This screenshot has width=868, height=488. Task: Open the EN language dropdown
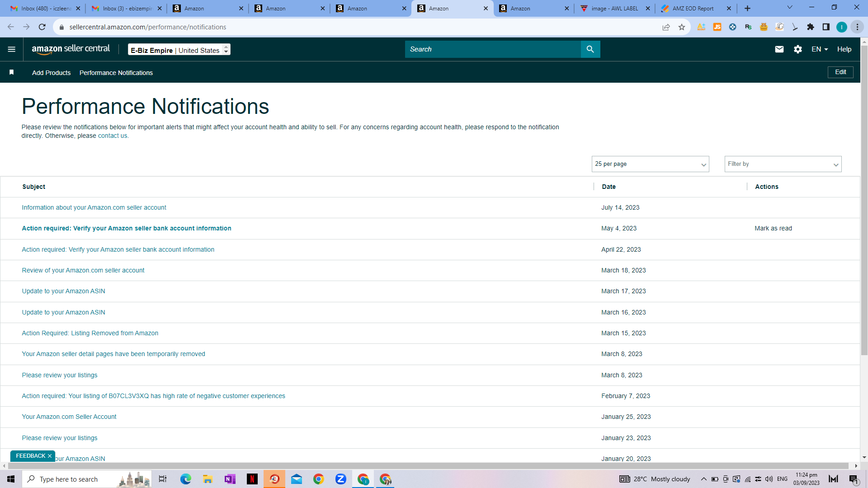[x=820, y=49]
